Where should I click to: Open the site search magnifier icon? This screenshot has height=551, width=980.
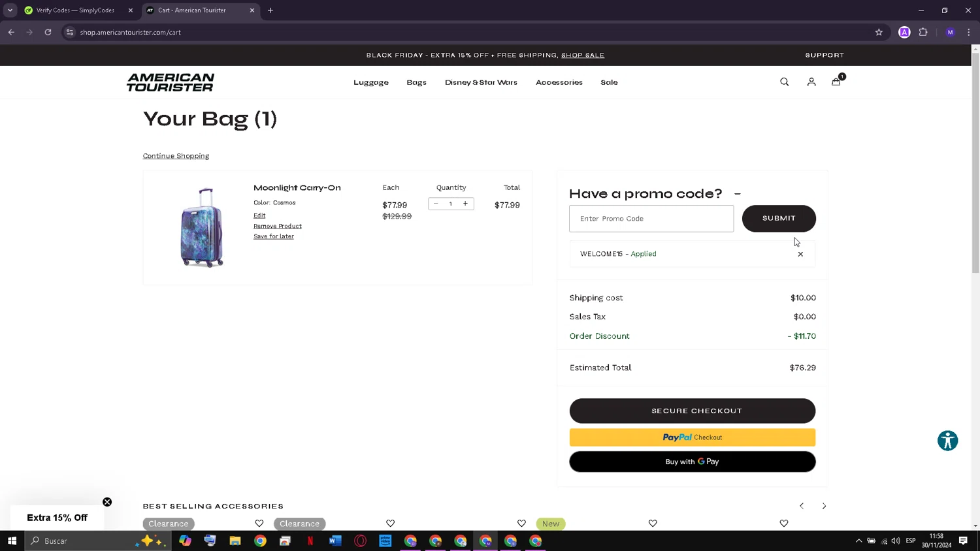point(784,82)
